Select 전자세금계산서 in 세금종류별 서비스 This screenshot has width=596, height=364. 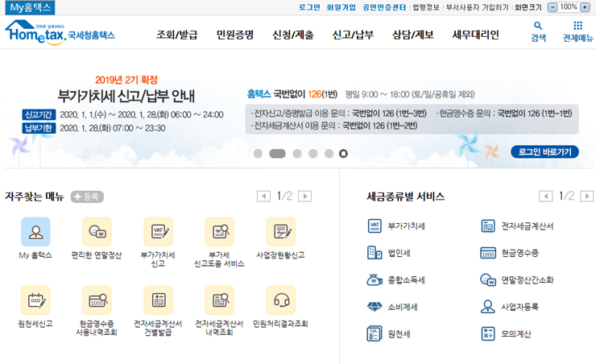(517, 226)
